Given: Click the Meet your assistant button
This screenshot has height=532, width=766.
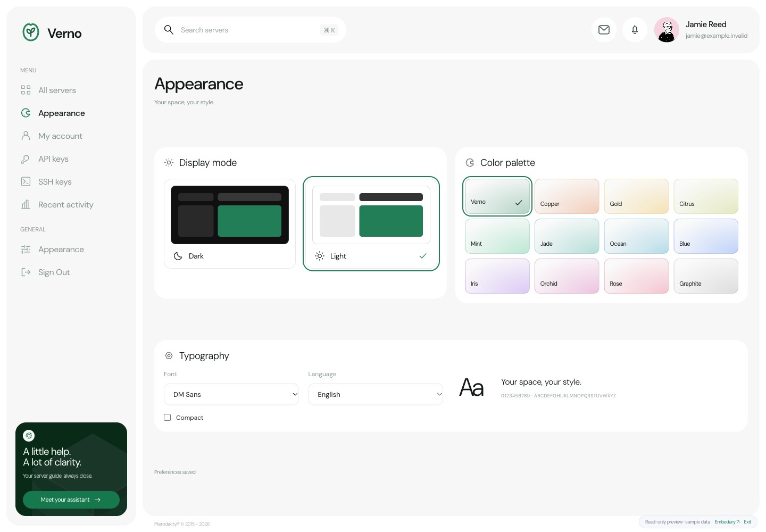Looking at the screenshot, I should (x=71, y=500).
